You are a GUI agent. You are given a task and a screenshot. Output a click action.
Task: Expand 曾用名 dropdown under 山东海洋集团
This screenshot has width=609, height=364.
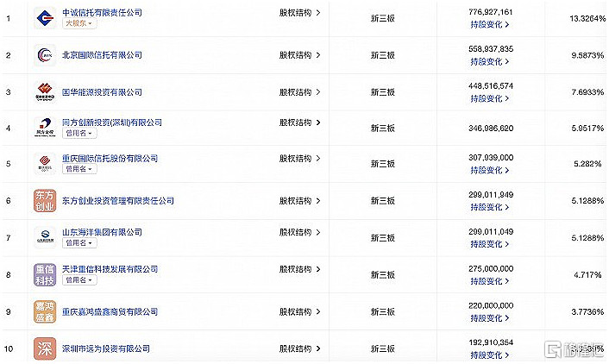pyautogui.click(x=79, y=242)
